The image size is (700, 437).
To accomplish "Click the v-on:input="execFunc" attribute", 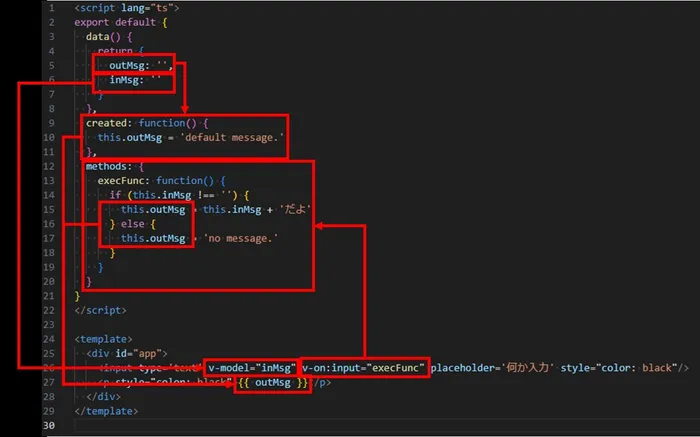I will 364,368.
